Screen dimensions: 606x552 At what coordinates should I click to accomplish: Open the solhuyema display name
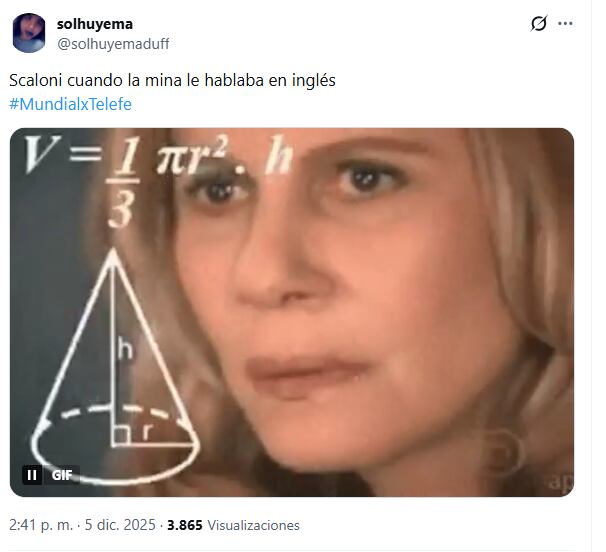pyautogui.click(x=95, y=24)
